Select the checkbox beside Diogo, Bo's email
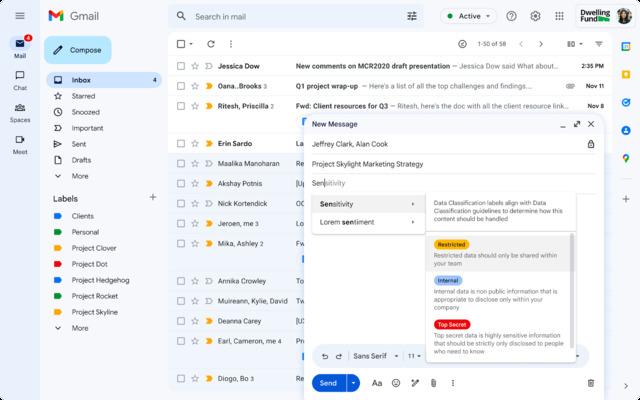Viewport: 640px width, 400px height. click(181, 378)
